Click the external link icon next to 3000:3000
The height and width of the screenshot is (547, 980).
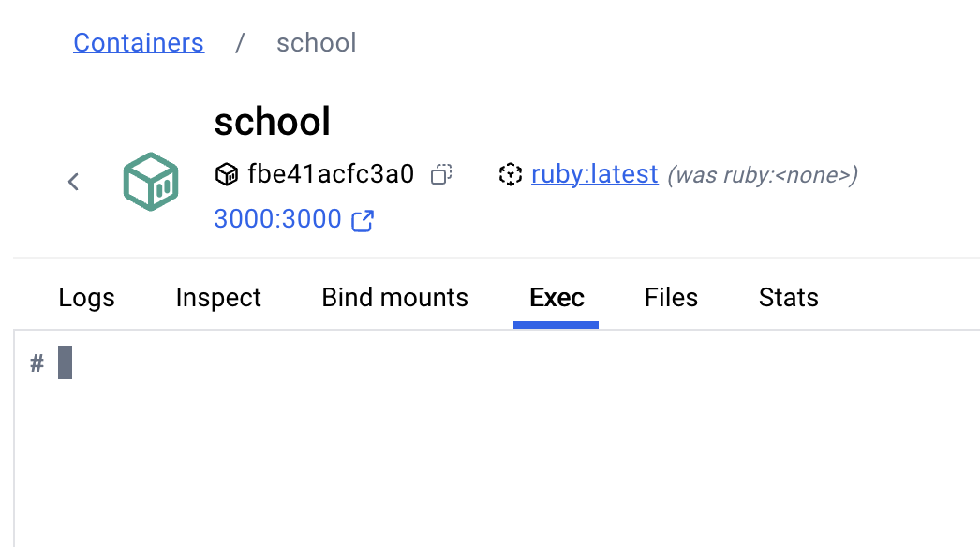tap(363, 221)
